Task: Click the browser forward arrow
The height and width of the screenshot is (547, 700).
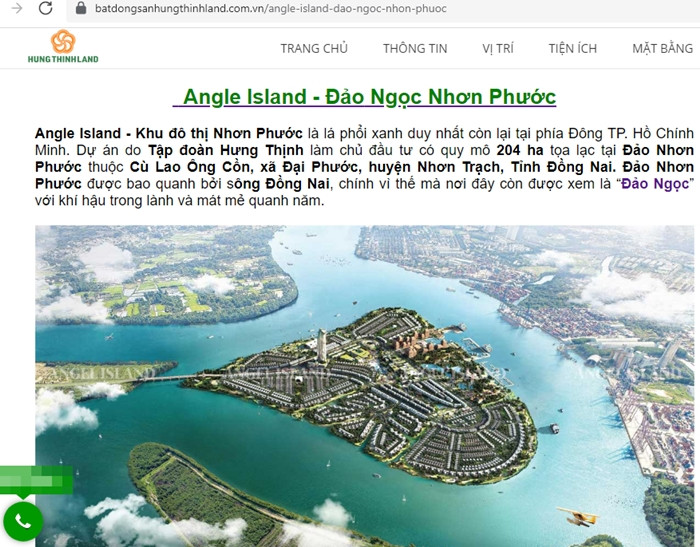Action: (x=16, y=8)
